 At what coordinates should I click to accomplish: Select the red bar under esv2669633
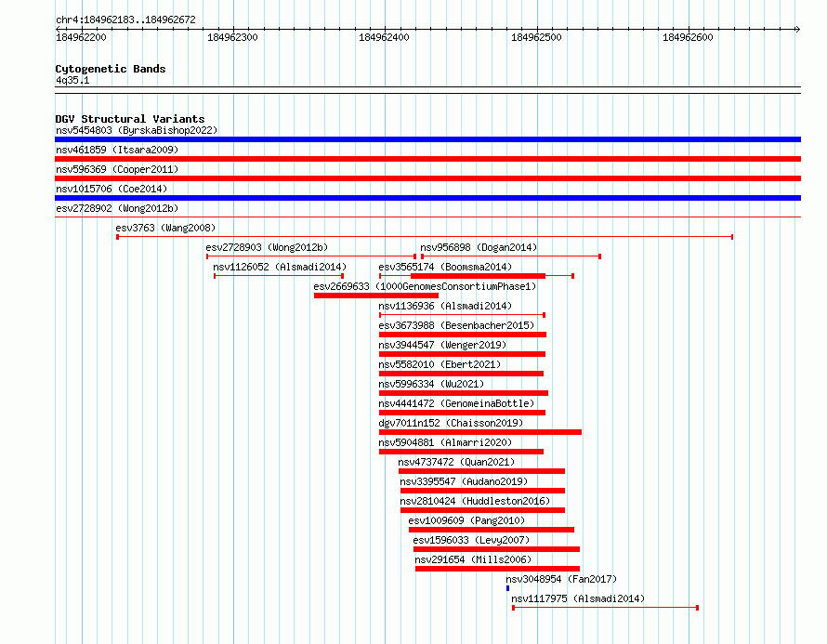376,296
